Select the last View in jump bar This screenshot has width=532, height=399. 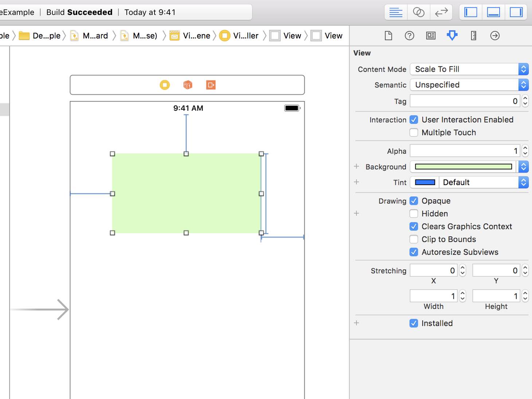(327, 36)
